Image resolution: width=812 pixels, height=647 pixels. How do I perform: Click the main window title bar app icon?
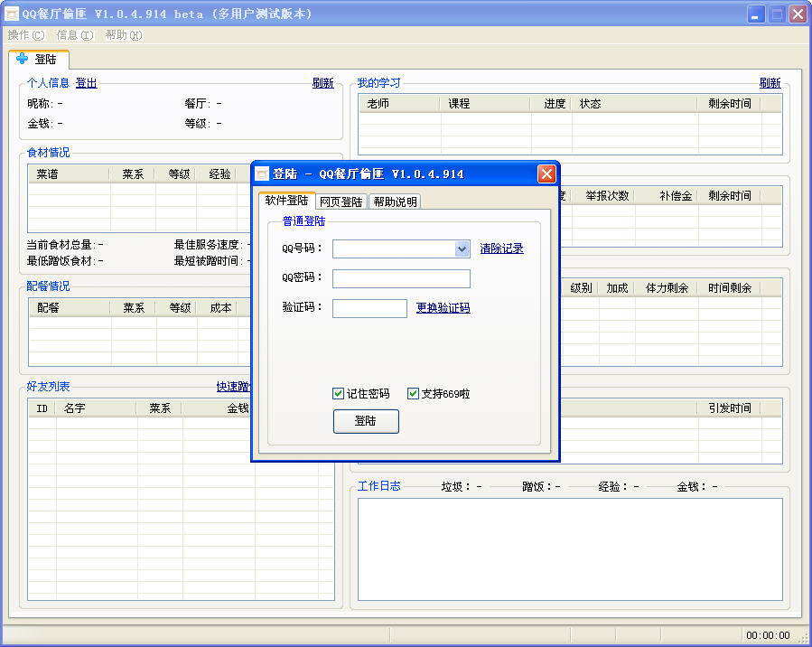(x=12, y=14)
